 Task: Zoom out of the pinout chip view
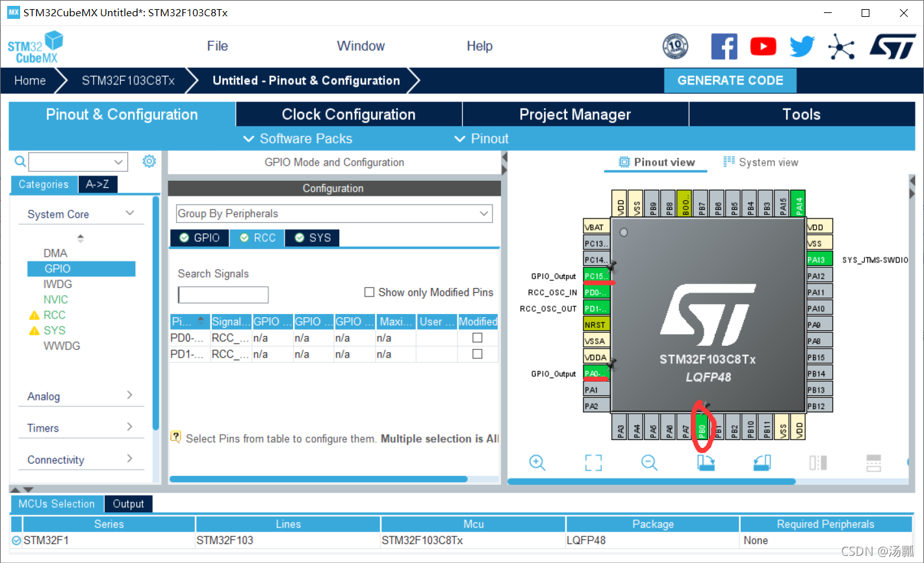coord(649,462)
